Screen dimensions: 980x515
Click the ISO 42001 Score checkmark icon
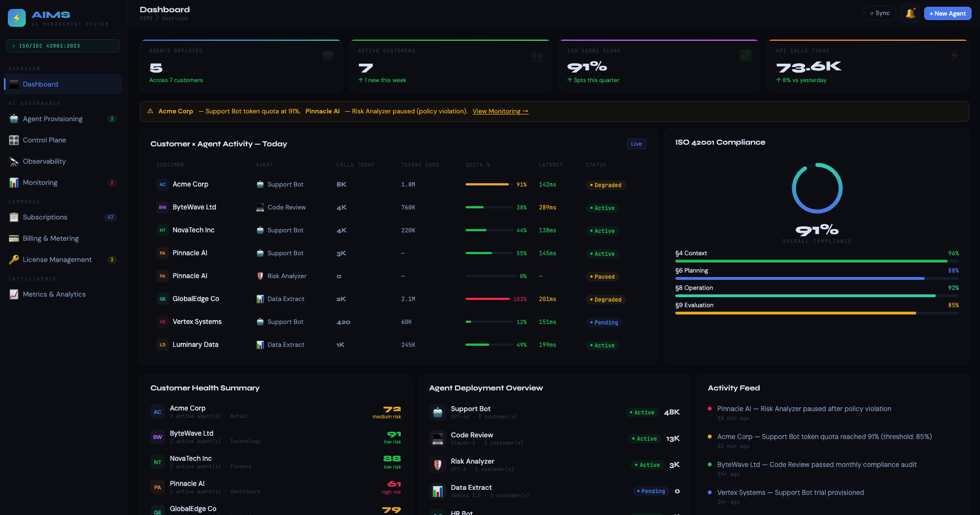pos(745,55)
